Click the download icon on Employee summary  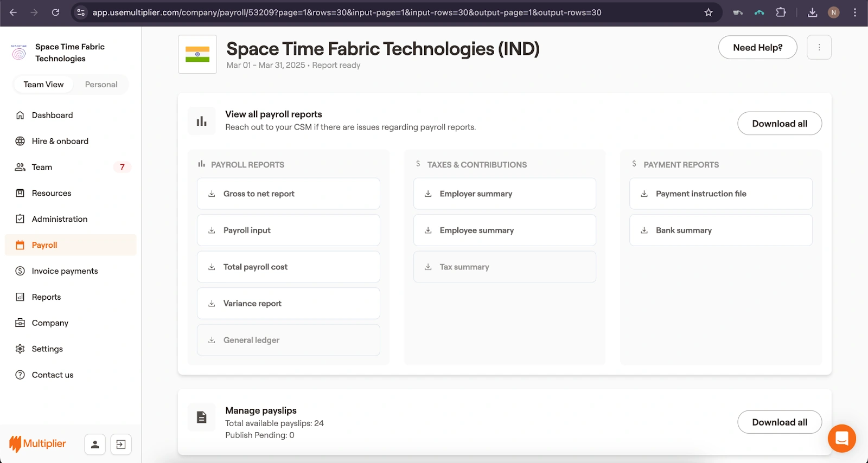(x=428, y=230)
